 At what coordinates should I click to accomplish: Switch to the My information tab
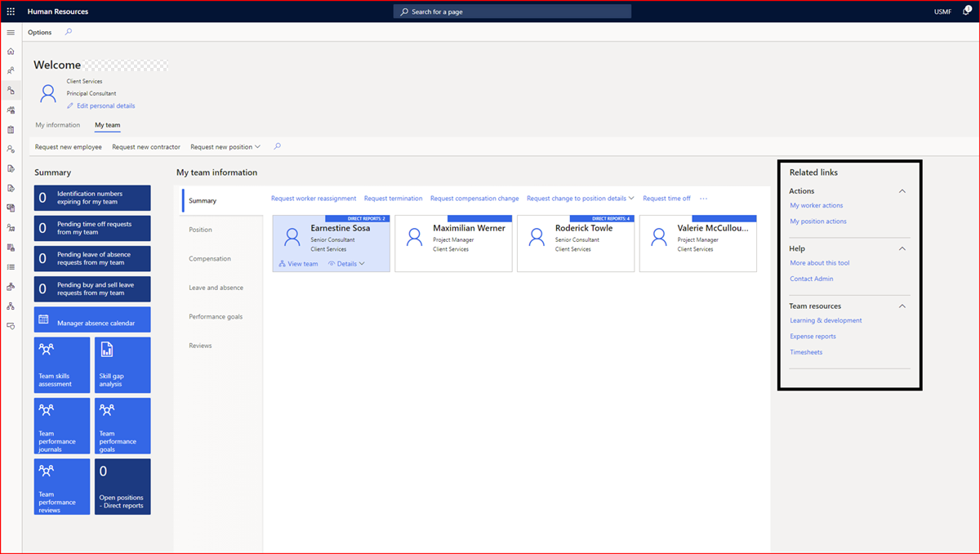click(57, 124)
